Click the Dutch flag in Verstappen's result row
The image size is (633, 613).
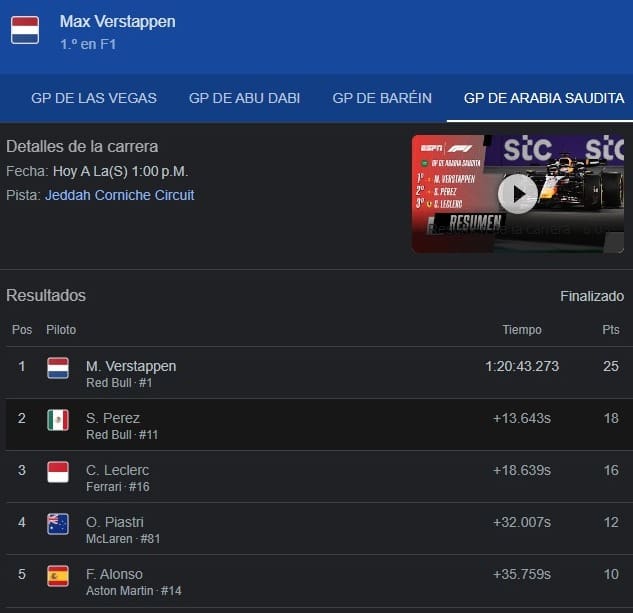coord(58,368)
